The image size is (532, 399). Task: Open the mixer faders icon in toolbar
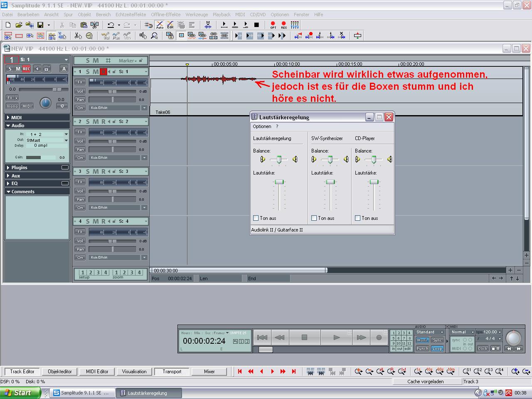pos(295,25)
